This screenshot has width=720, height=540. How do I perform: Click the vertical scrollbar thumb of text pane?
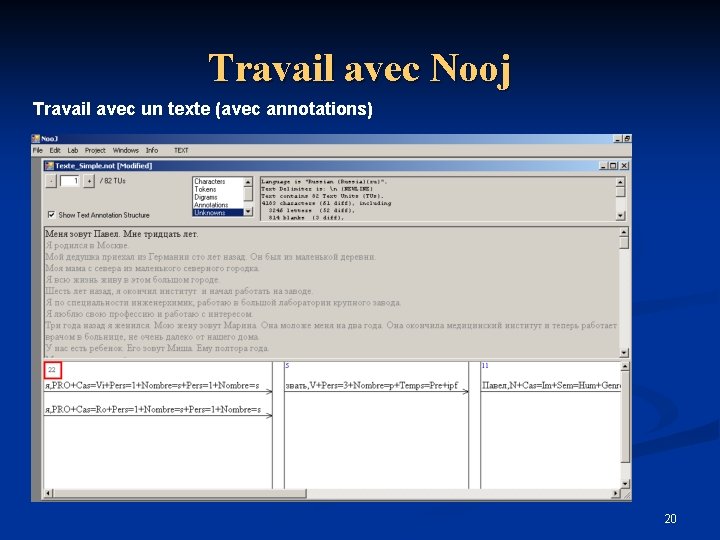624,243
